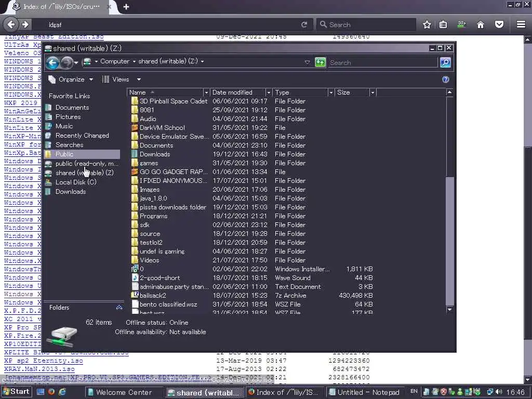
Task: Switch to Welcome Center taskbar window
Action: click(124, 392)
